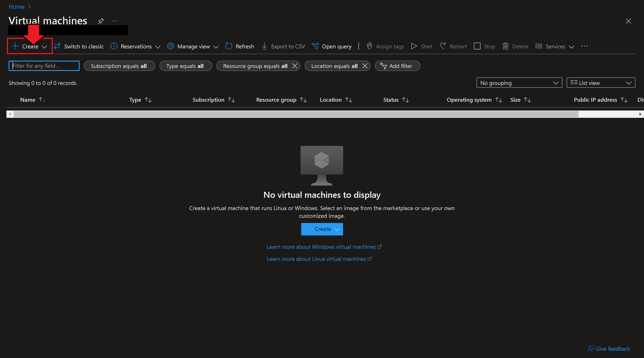Pin the Virtual machines page
The width and height of the screenshot is (644, 358).
click(101, 21)
